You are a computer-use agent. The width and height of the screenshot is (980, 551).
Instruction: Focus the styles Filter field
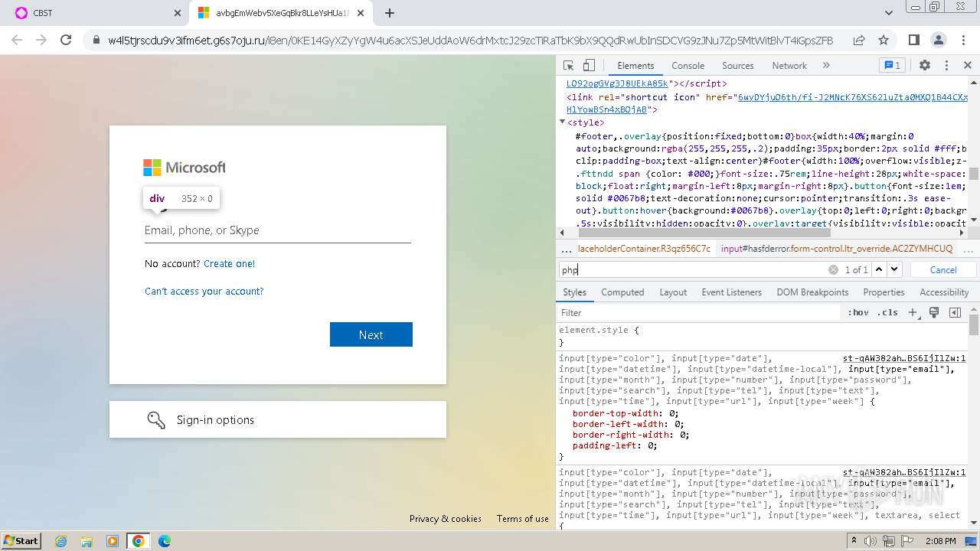pos(698,313)
